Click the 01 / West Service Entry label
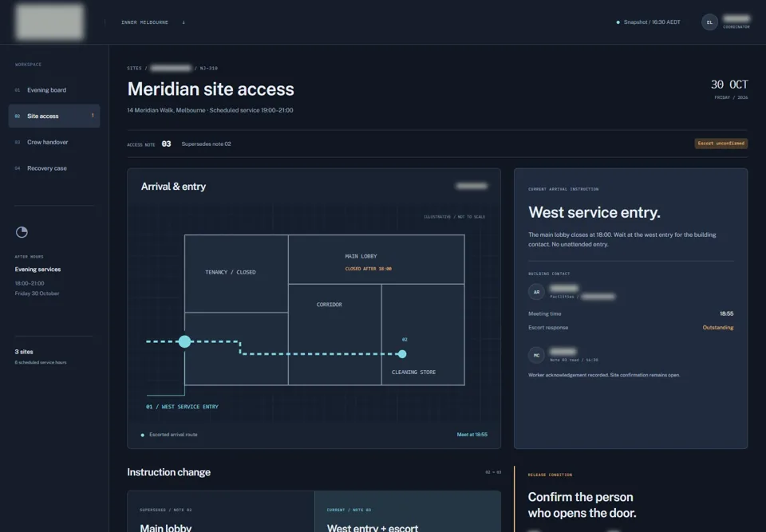 coord(182,407)
